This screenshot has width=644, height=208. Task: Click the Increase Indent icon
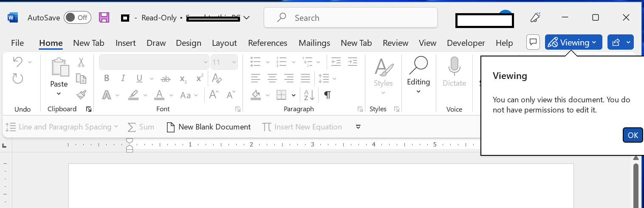tap(352, 62)
